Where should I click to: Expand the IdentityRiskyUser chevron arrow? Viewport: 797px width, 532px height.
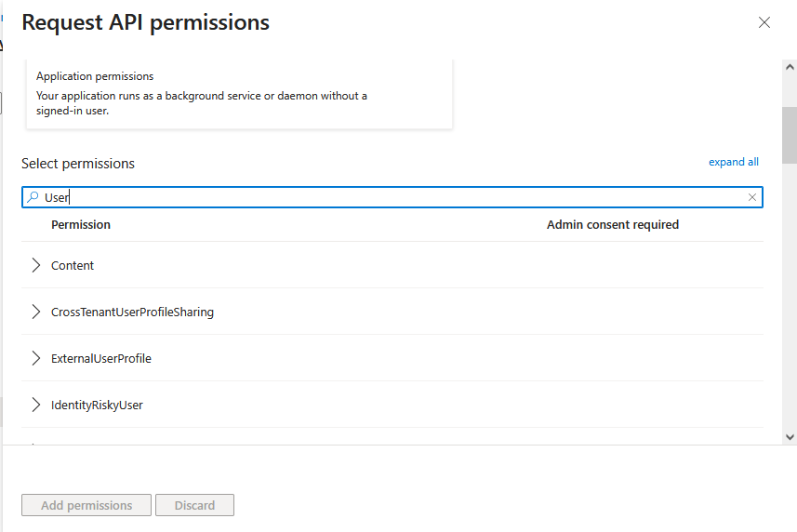pos(36,405)
